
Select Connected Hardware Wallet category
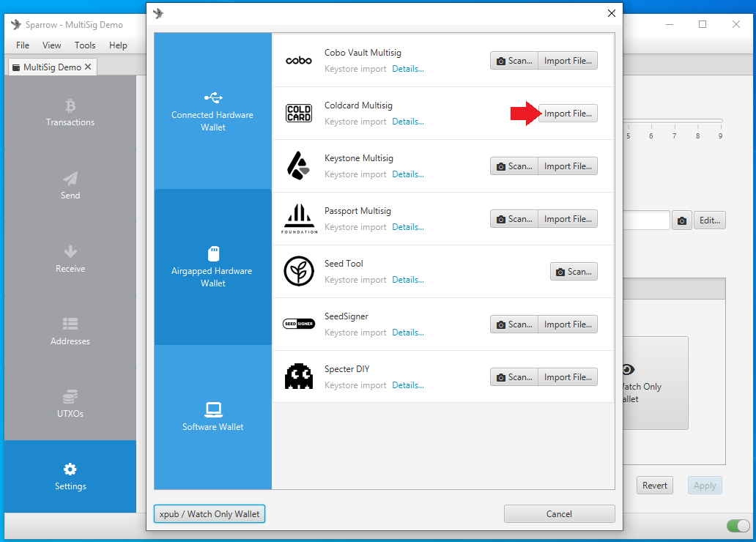[x=213, y=111]
